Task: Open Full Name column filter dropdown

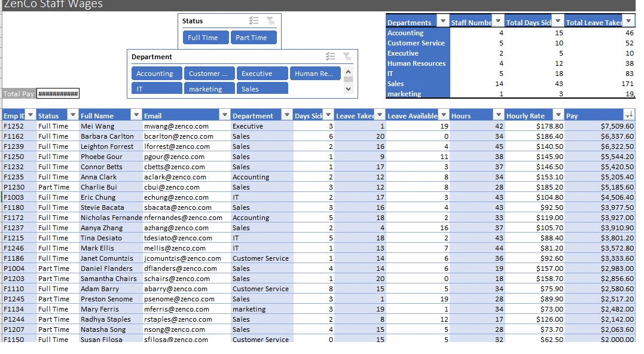Action: (x=136, y=115)
